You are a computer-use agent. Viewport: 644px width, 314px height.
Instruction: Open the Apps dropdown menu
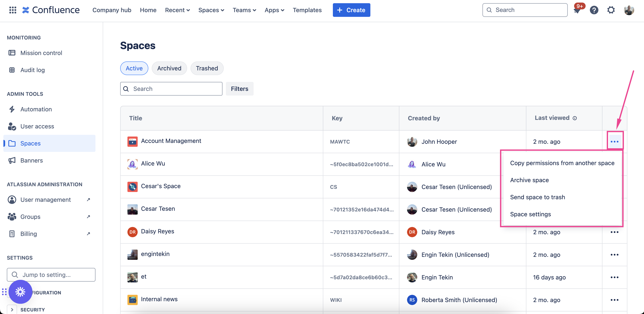point(274,10)
